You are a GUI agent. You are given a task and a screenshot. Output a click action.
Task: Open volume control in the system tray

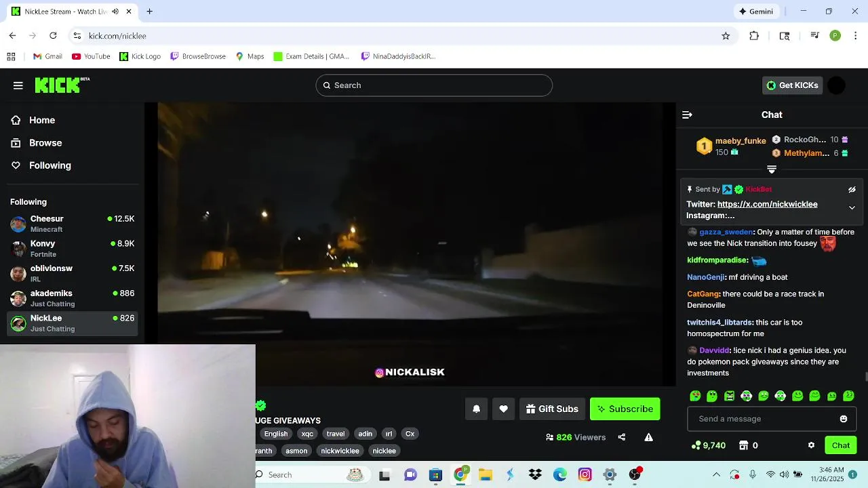point(784,475)
